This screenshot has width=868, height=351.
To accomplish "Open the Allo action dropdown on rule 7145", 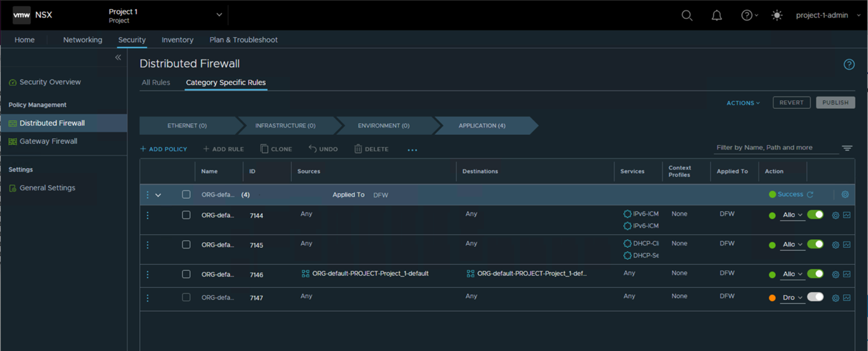I will coord(792,244).
